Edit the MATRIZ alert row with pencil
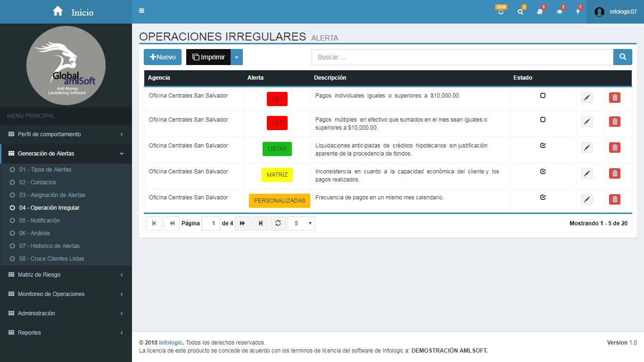Viewport: 644px width, 362px height. [586, 173]
